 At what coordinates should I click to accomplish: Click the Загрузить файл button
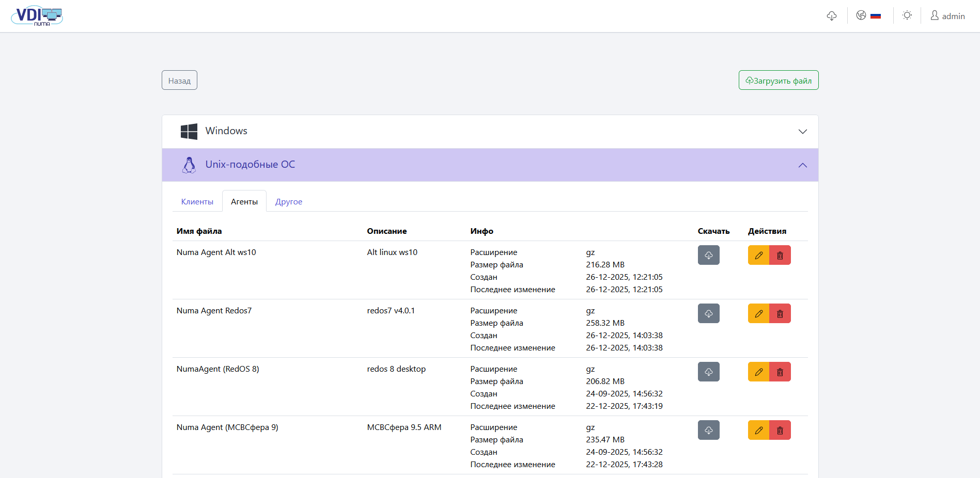(x=778, y=81)
